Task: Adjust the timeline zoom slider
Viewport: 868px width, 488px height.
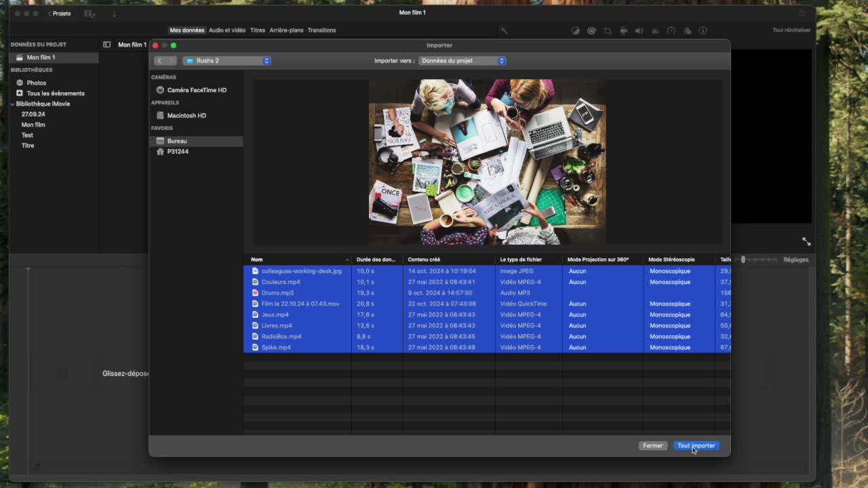Action: (743, 260)
